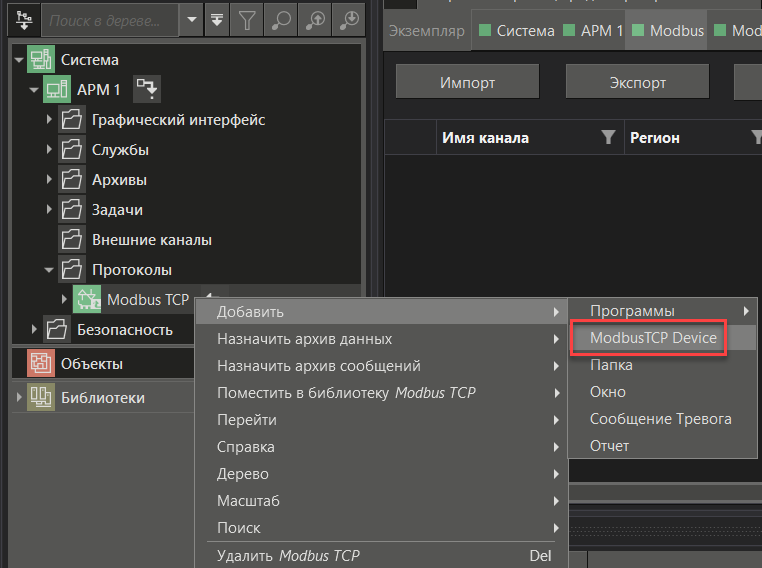
Task: Expand the Графический интерфейс folder
Action: 50,120
